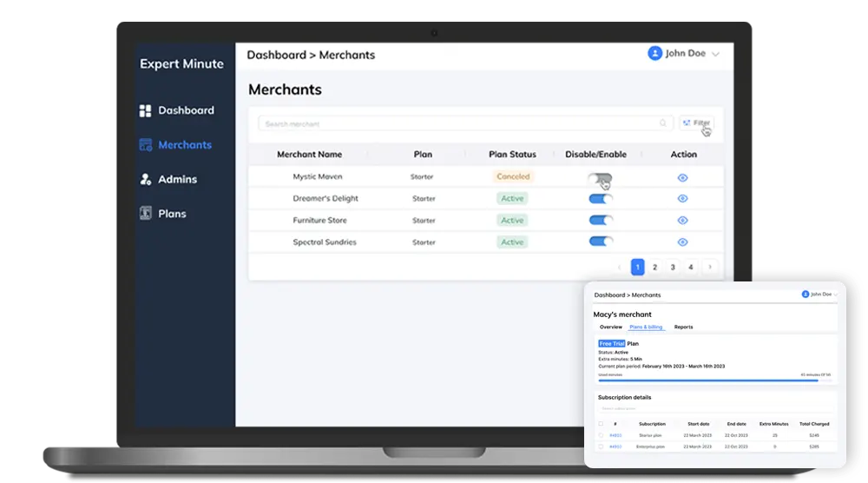
Task: View Dreamer's Delight details via eye icon
Action: coord(682,198)
